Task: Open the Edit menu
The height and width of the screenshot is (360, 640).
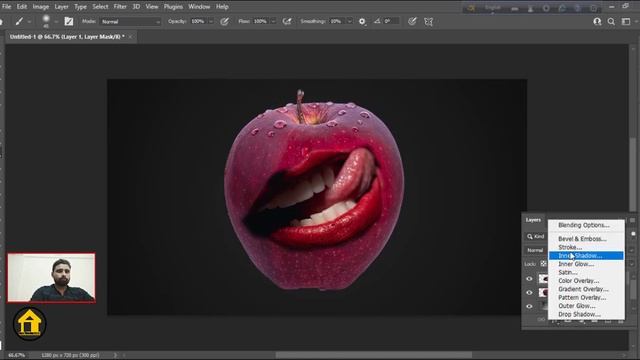Action: 22,7
